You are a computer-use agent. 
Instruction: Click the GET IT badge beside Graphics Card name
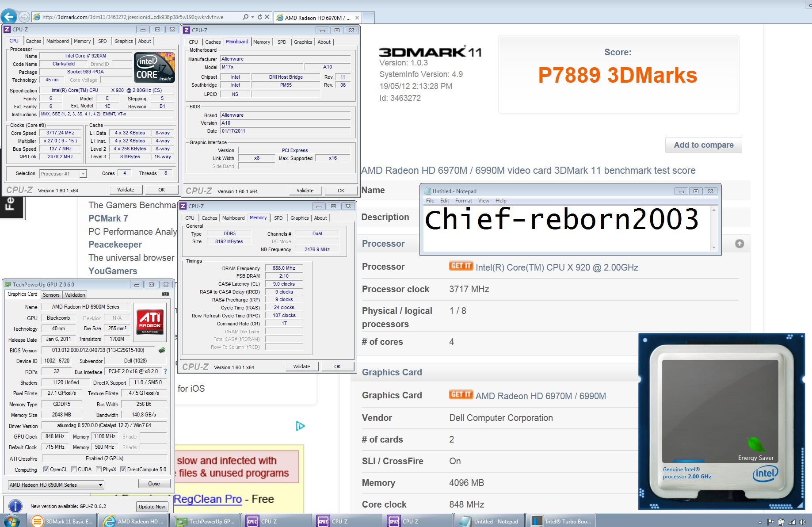point(461,395)
